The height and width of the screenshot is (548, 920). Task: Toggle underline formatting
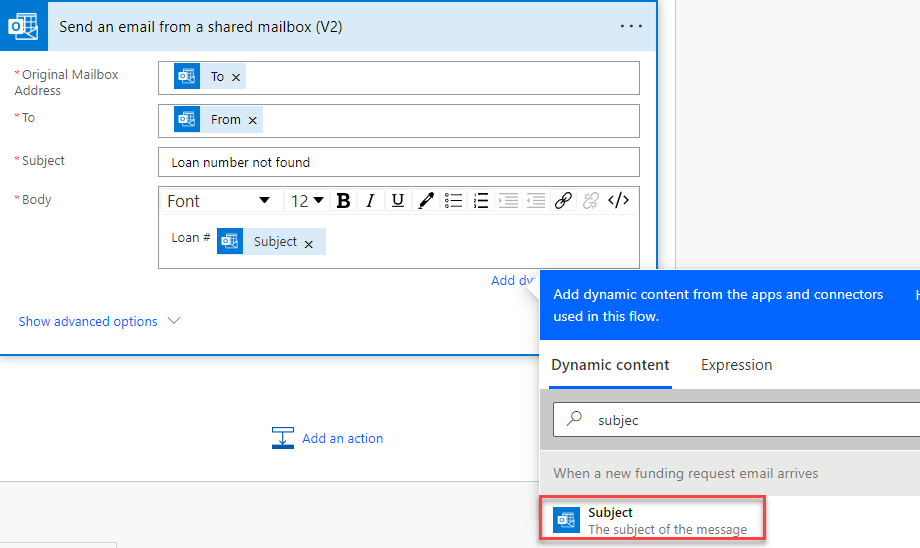(x=398, y=201)
